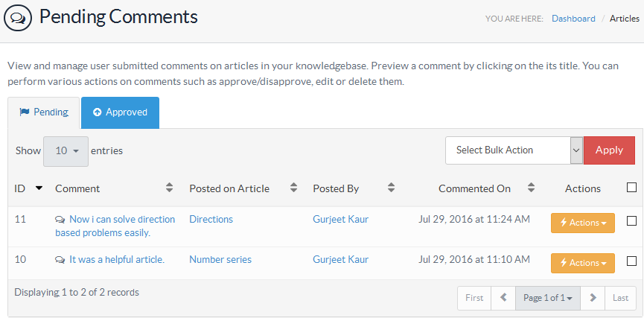644x318 pixels.
Task: Toggle the select-all comments checkbox in header
Action: [x=631, y=188]
